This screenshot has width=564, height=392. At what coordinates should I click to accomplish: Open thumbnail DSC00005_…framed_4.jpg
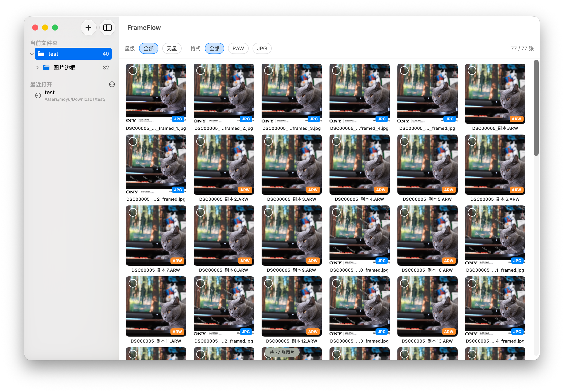(x=359, y=93)
